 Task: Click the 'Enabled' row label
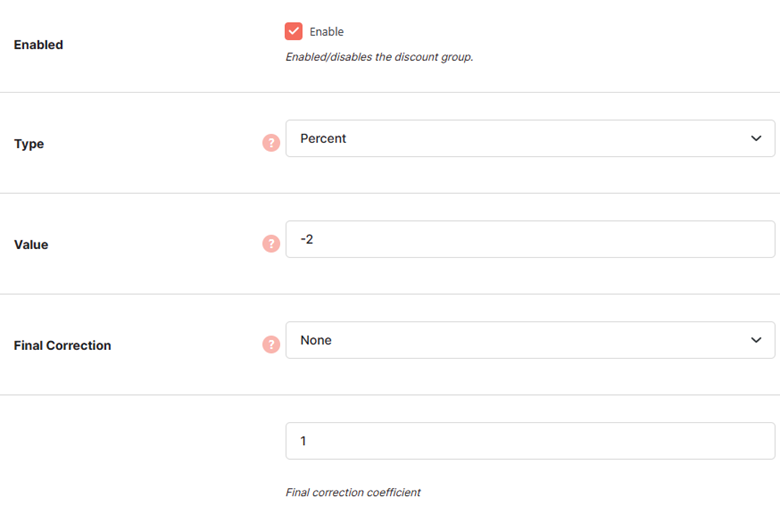click(x=38, y=45)
